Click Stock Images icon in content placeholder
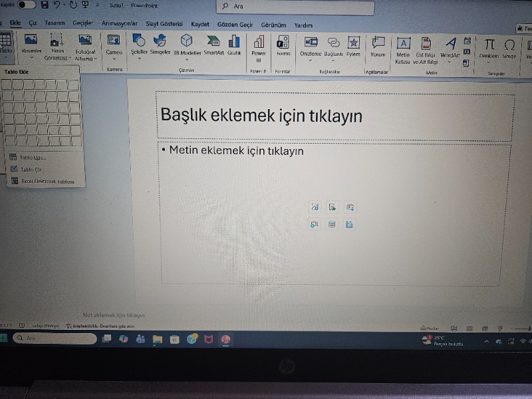 (315, 207)
